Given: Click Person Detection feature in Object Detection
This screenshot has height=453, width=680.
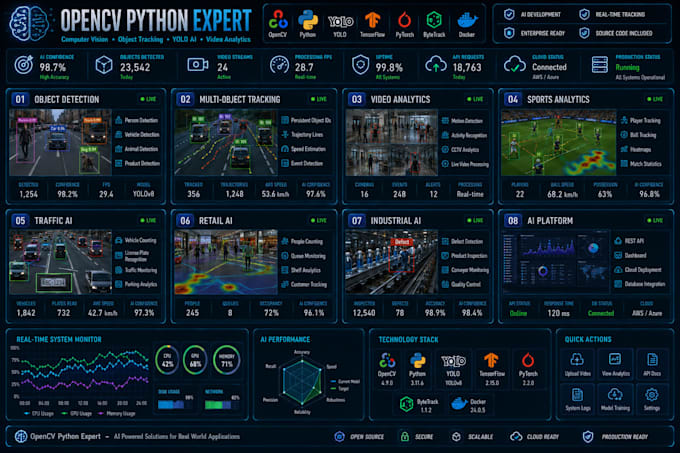Looking at the screenshot, I should (x=137, y=121).
